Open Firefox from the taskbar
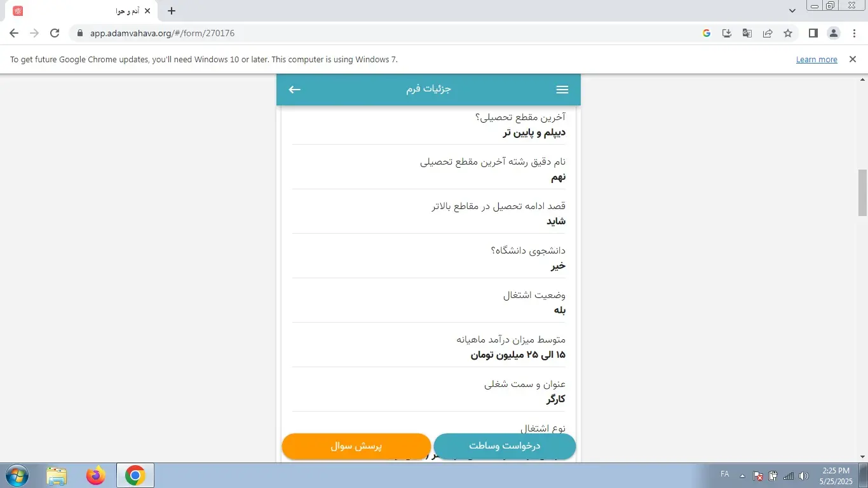Image resolution: width=868 pixels, height=488 pixels. 96,475
